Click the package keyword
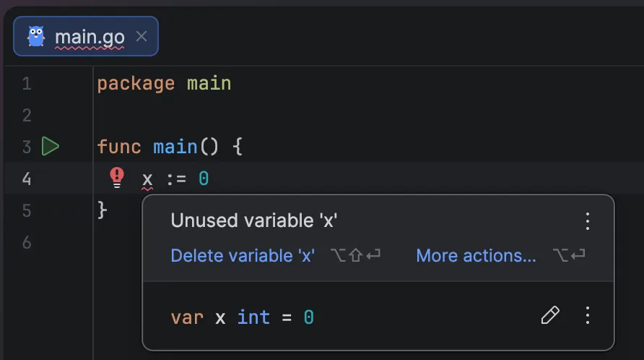 (136, 84)
